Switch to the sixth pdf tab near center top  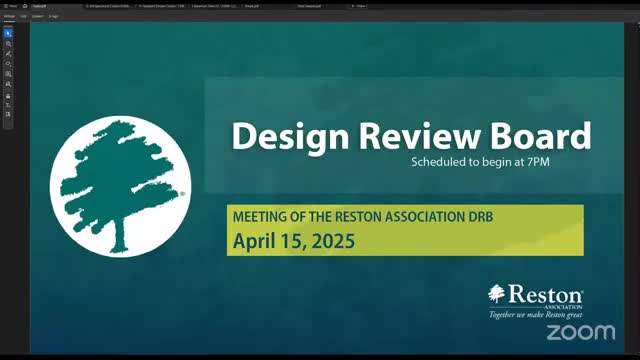309,6
